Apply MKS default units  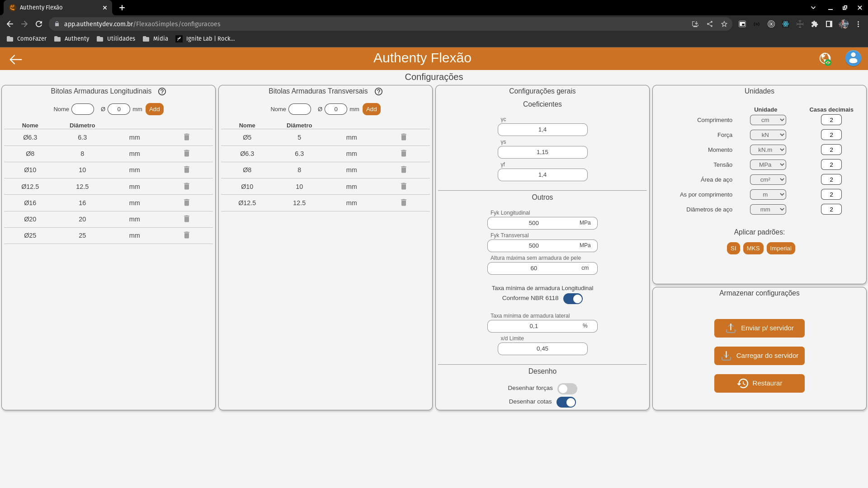pos(753,249)
